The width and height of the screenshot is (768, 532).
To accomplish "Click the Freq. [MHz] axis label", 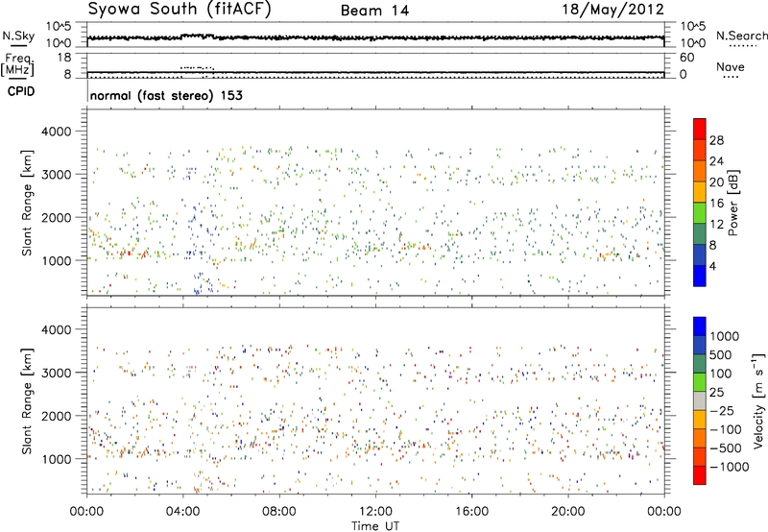I will click(17, 64).
